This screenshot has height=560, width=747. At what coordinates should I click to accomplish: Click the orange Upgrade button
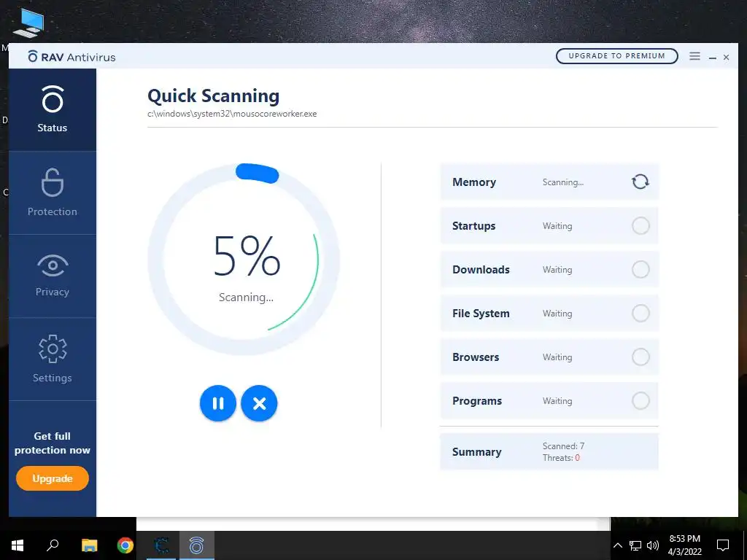coord(53,478)
